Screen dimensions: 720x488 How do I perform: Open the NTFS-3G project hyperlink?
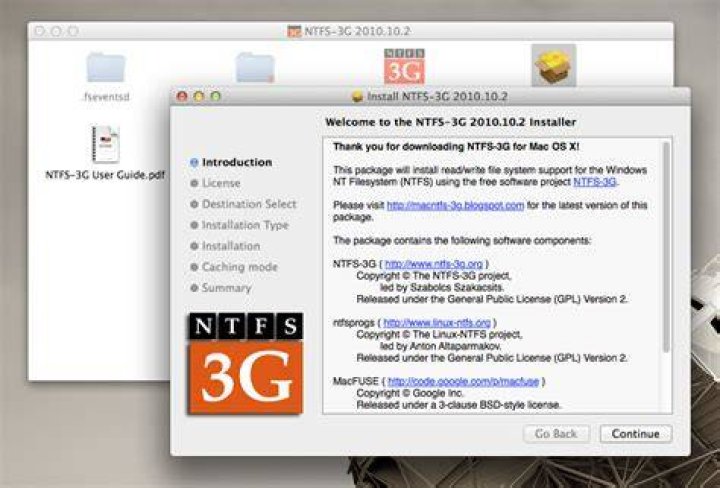coord(595,182)
